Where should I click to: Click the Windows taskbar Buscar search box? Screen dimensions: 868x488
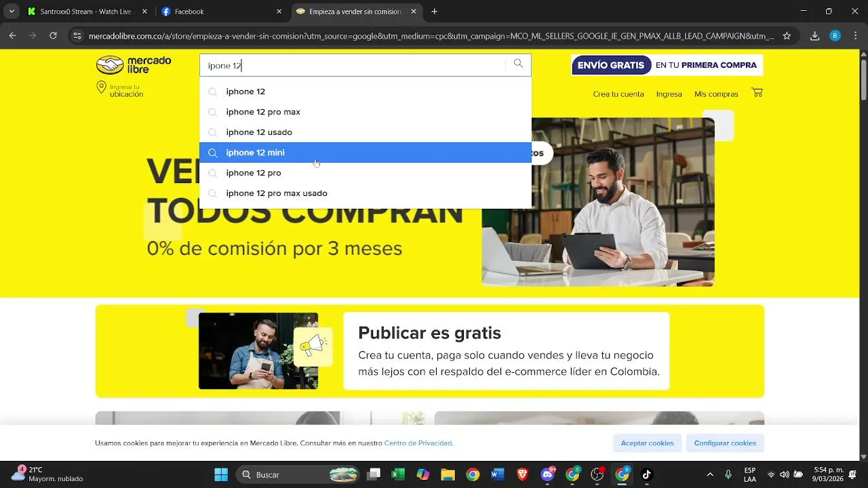296,474
